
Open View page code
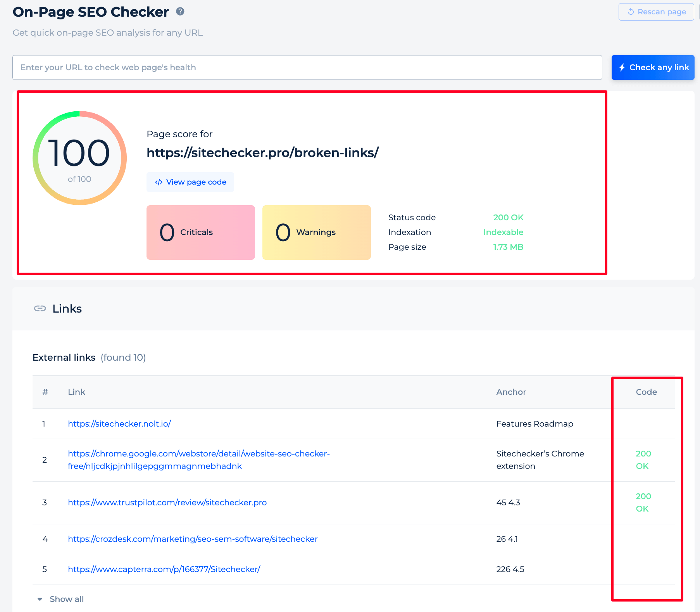point(190,182)
